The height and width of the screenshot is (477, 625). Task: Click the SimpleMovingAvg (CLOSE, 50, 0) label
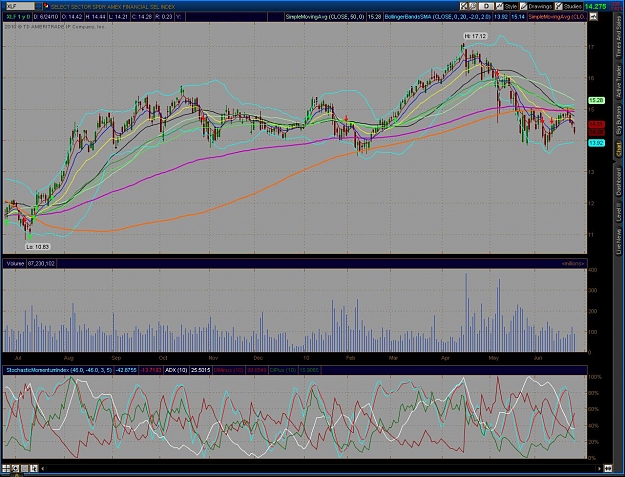(x=325, y=17)
